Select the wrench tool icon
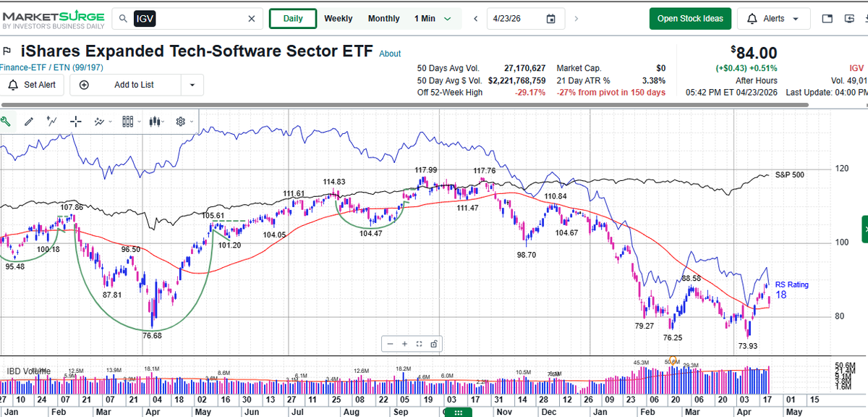Image resolution: width=868 pixels, height=417 pixels. tap(6, 122)
